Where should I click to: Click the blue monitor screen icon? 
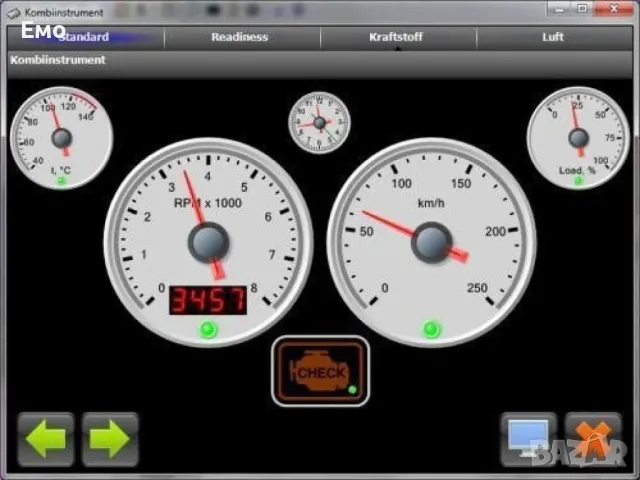528,438
